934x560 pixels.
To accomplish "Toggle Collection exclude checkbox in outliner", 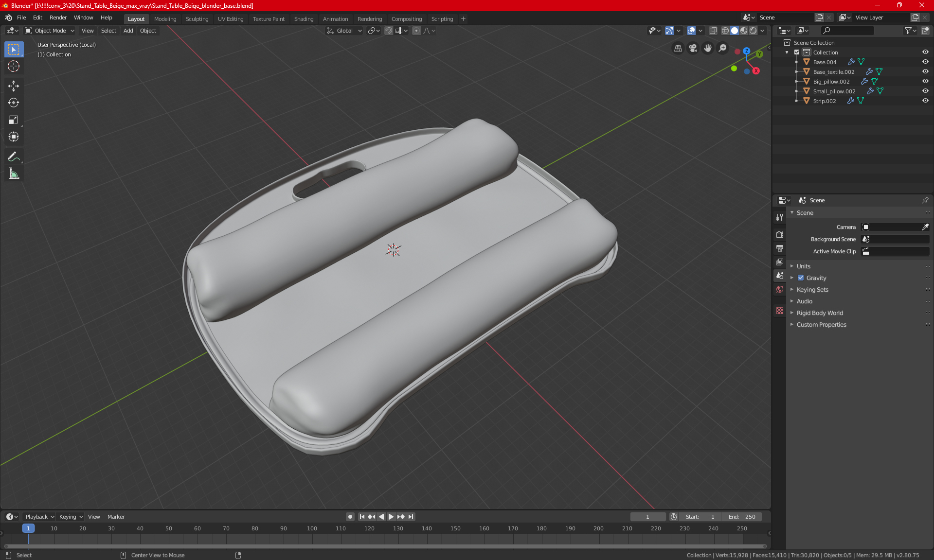I will coord(797,52).
